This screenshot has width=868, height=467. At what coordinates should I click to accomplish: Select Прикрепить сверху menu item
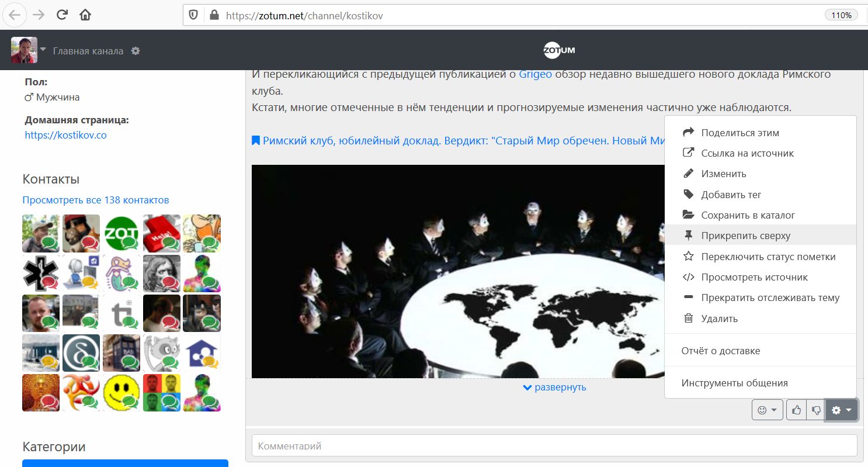[745, 236]
